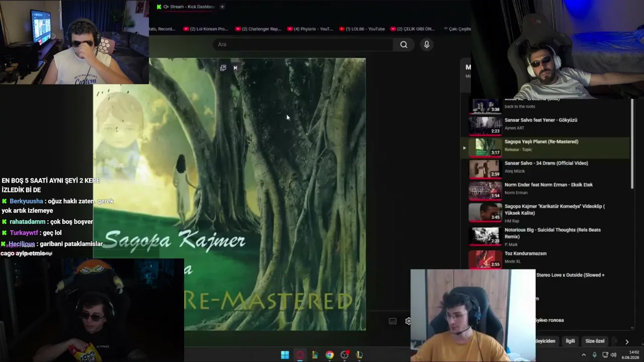The image size is (644, 362).
Task: Open the Norm Erman channel link
Action: (x=516, y=193)
